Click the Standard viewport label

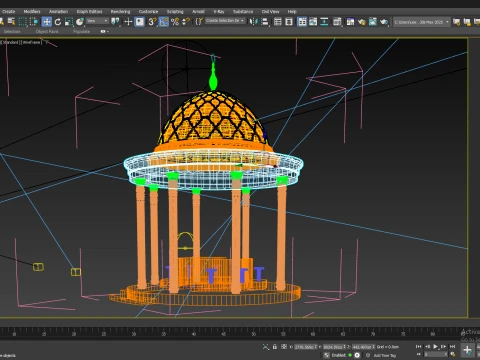pyautogui.click(x=11, y=42)
